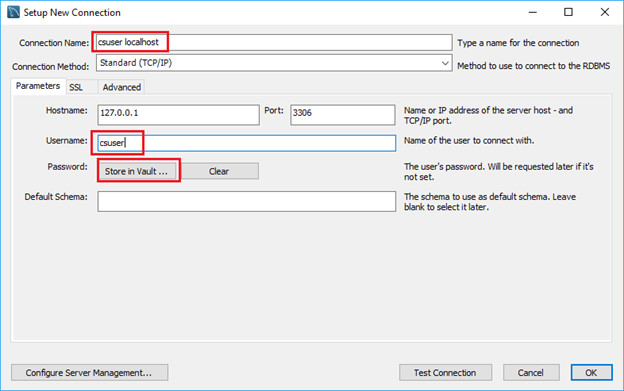Click into the Hostname field

coord(178,115)
